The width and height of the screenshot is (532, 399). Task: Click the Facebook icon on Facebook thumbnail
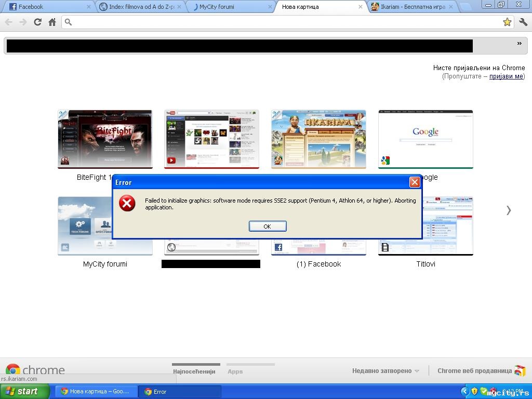tap(278, 247)
